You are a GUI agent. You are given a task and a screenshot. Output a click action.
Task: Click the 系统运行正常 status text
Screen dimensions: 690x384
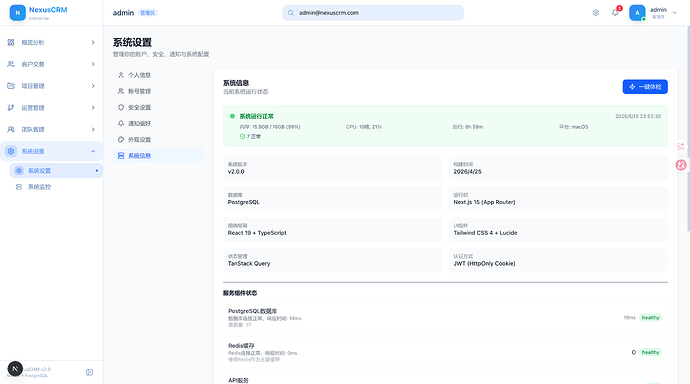[x=257, y=116]
